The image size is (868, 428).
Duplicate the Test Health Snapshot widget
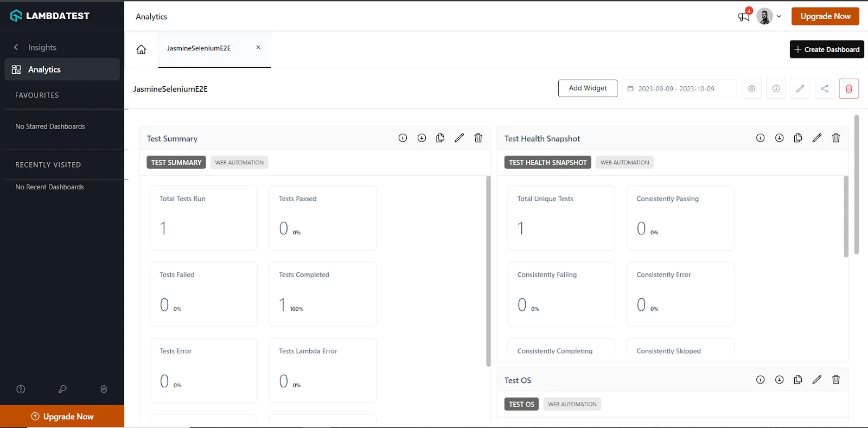798,138
